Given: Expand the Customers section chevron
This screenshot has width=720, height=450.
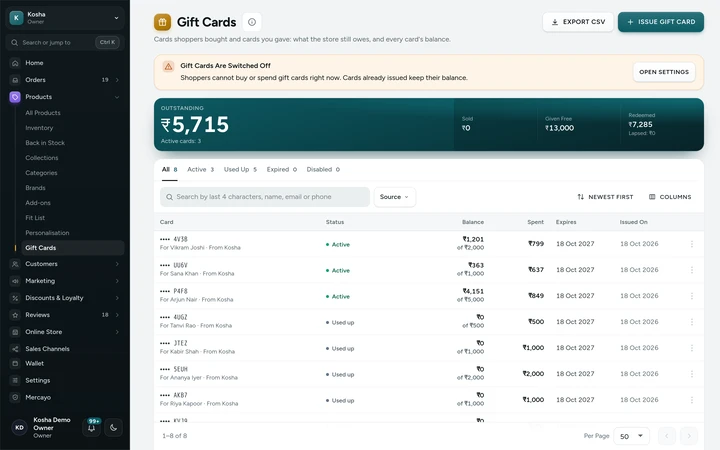Looking at the screenshot, I should [x=117, y=264].
